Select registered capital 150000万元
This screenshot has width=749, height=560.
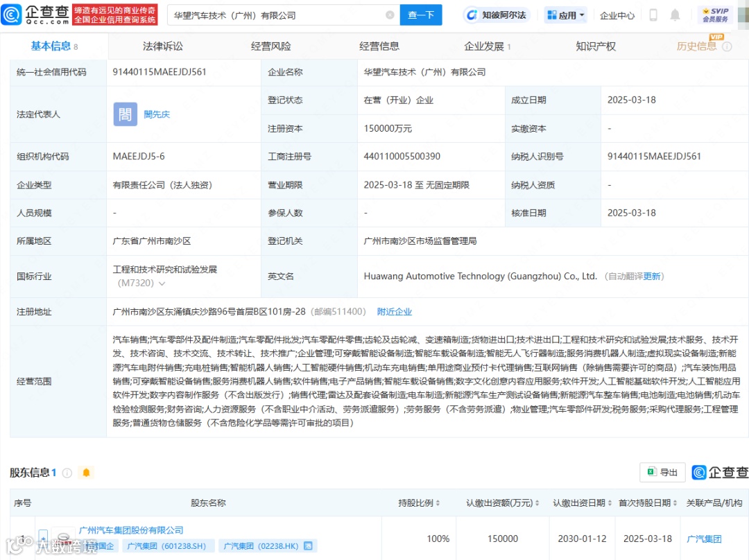pos(388,128)
